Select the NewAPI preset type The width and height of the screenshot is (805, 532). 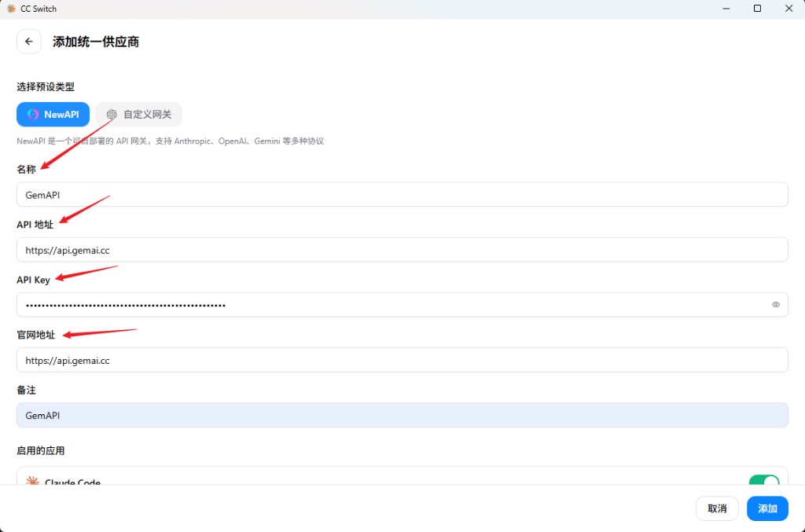click(x=53, y=114)
